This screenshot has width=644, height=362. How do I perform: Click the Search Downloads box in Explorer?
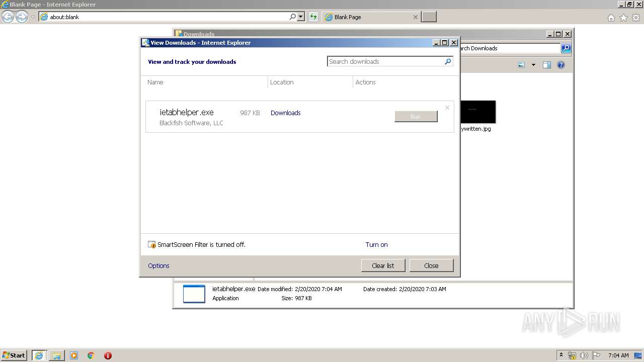pos(509,48)
